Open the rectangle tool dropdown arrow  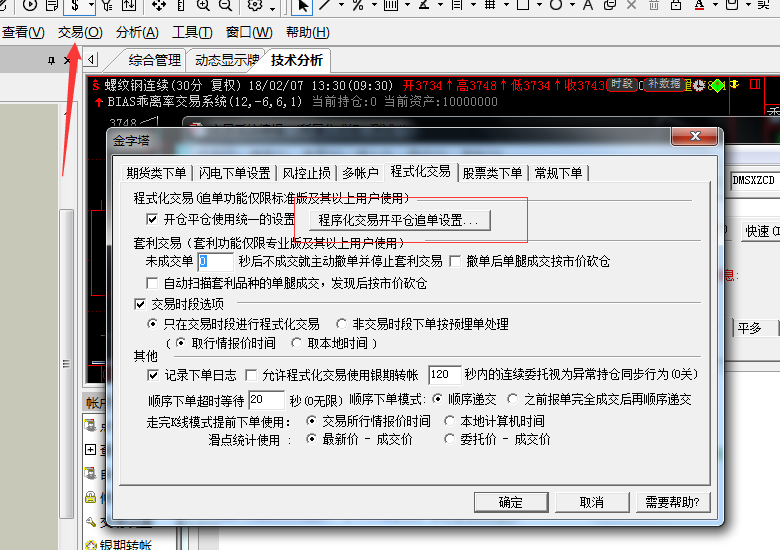tap(539, 6)
